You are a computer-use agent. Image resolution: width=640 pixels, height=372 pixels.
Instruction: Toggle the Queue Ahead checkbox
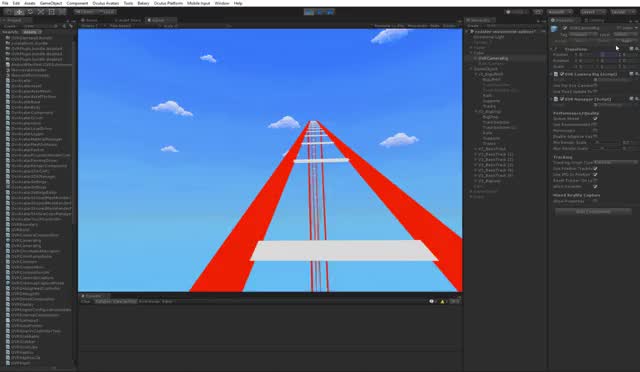point(595,118)
